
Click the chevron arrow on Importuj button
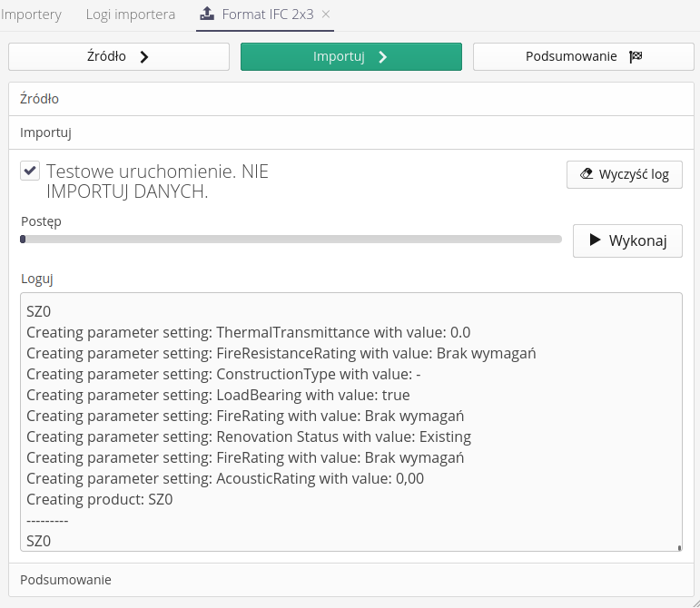[382, 57]
